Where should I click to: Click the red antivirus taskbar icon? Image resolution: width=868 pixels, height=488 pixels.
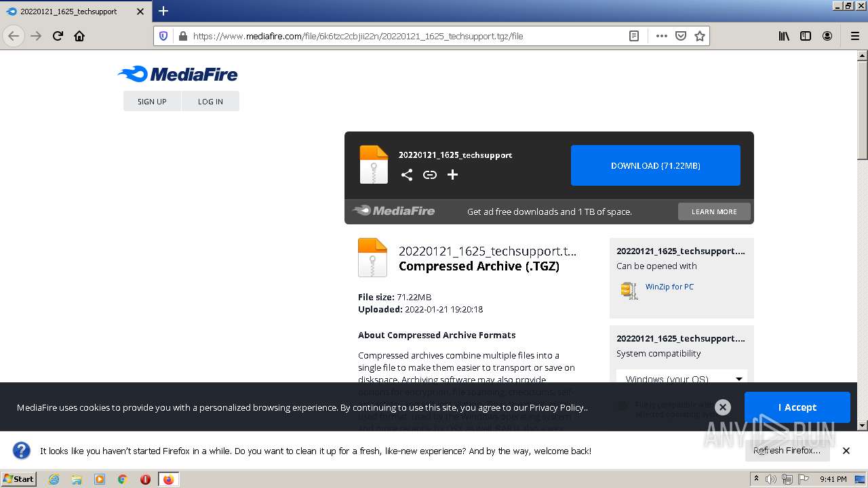pos(145,479)
